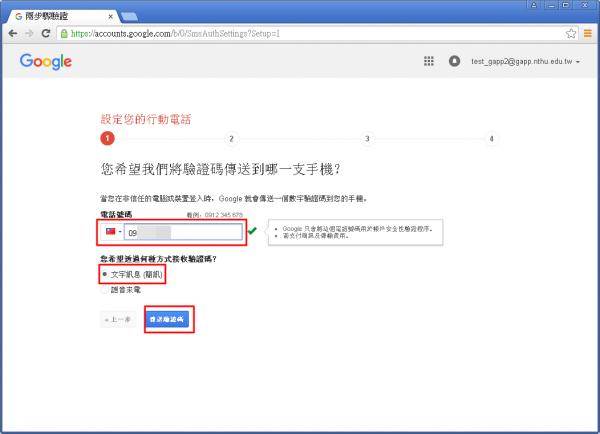
Task: Select the text message (SMS) radio option
Action: [x=105, y=273]
